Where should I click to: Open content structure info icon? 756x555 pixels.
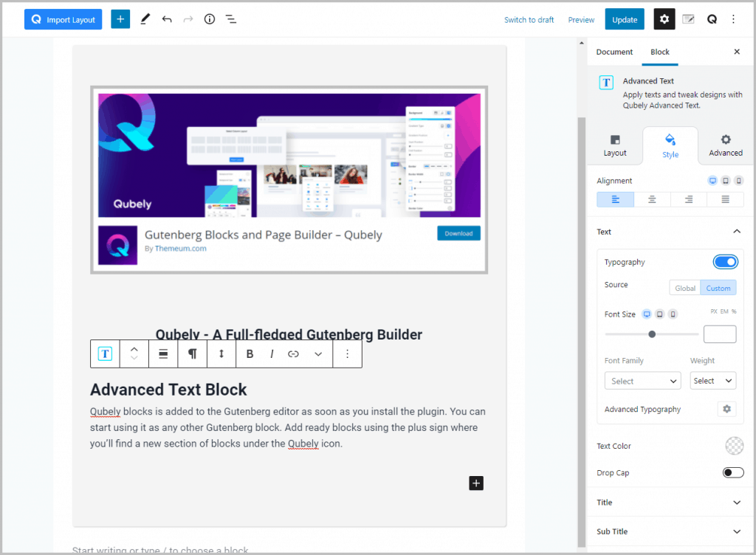(x=209, y=19)
